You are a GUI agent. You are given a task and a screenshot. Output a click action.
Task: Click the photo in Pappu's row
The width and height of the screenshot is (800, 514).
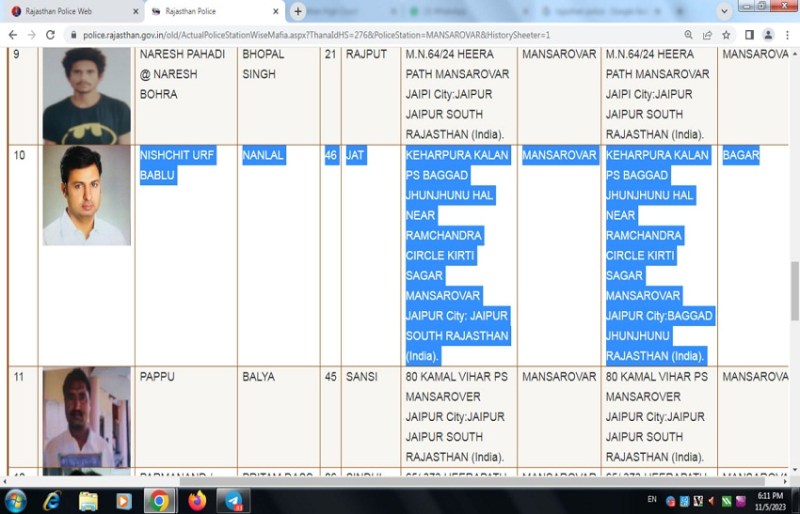86,417
